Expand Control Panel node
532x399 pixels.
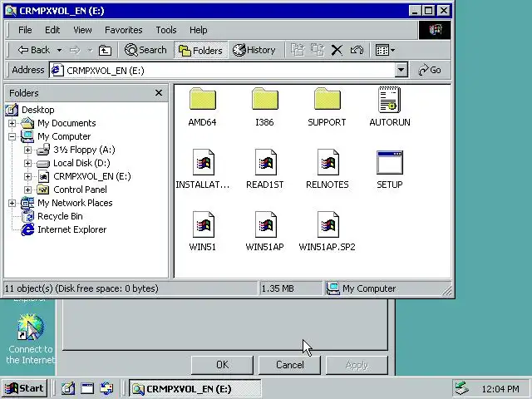(x=27, y=190)
